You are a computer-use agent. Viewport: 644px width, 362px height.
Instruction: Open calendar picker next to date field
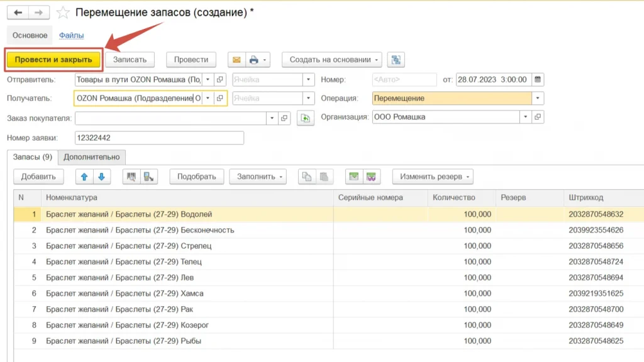pos(538,80)
